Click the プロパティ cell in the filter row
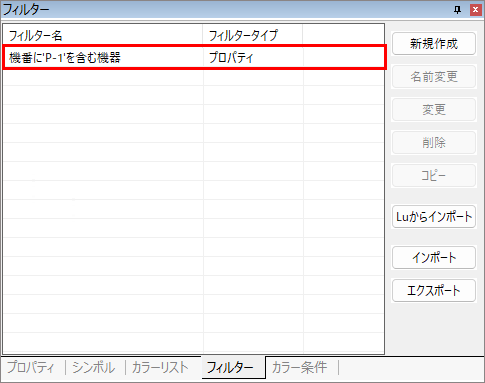Screen dimensions: 485x383 point(231,58)
